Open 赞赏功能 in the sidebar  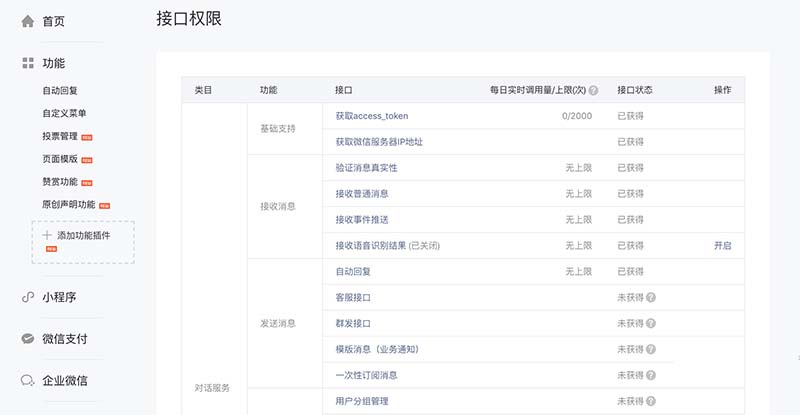(60, 182)
